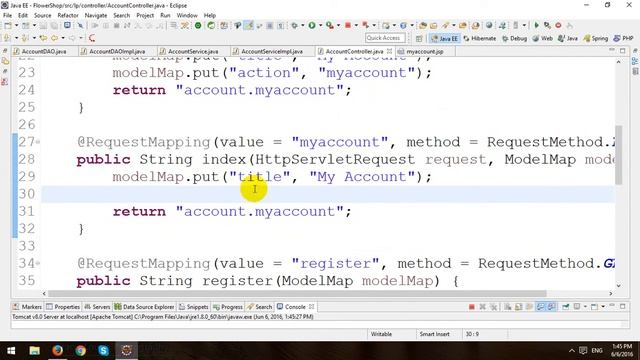The height and width of the screenshot is (360, 640).
Task: Click the green Run launch icon
Action: coord(312,25)
